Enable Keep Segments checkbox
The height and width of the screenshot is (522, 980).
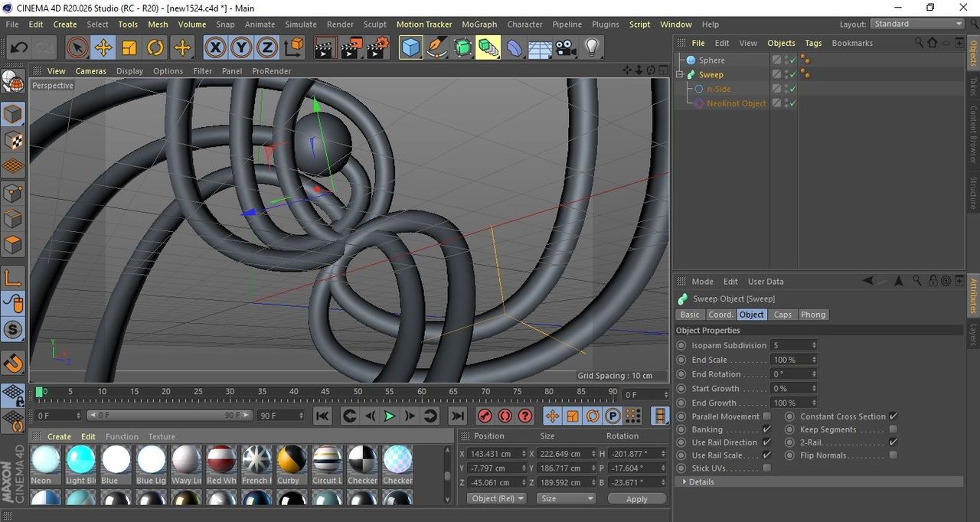click(893, 429)
